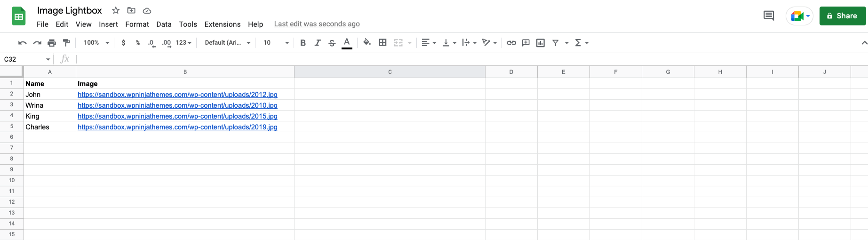868x240 pixels.
Task: Open the Extensions menu
Action: coord(223,24)
